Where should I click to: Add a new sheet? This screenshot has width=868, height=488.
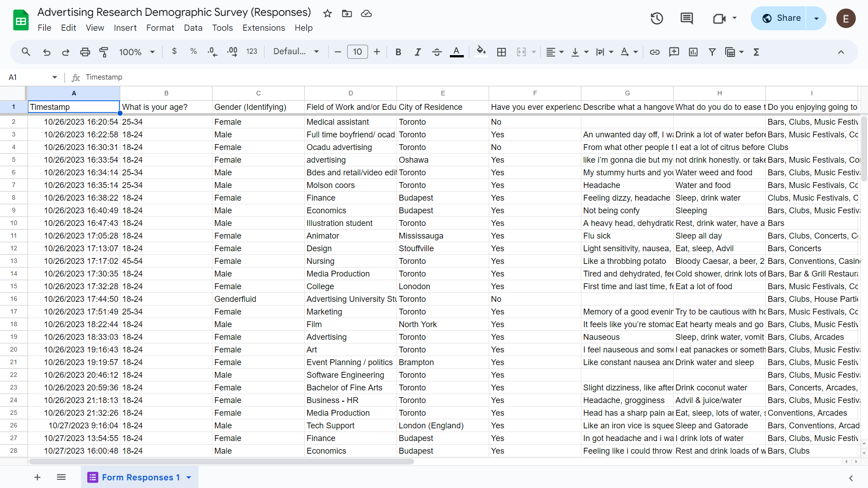tap(38, 477)
